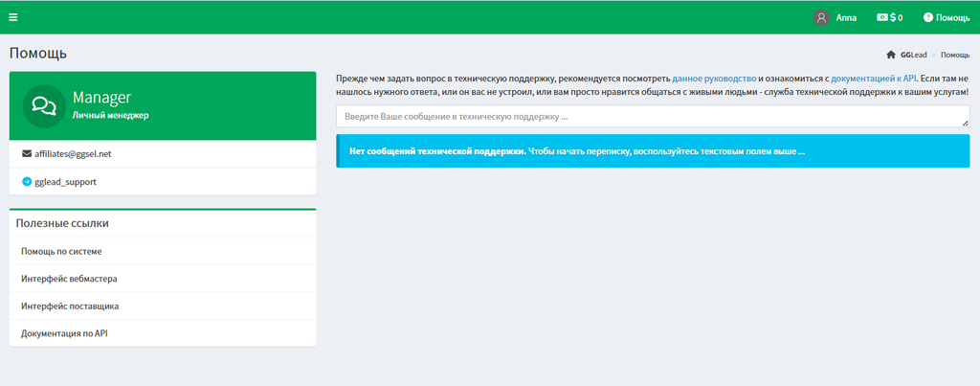Click the Telegram icon
This screenshot has height=386, width=980.
(26, 182)
